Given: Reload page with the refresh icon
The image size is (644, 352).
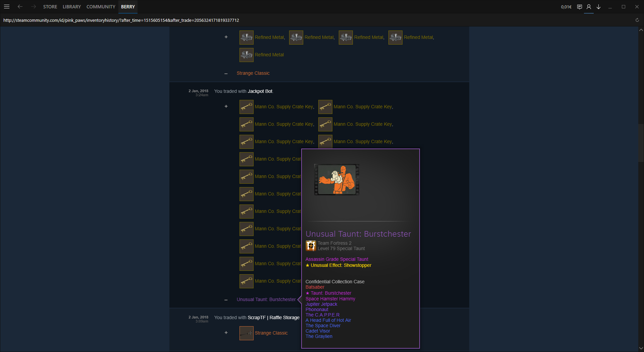Looking at the screenshot, I should (637, 20).
